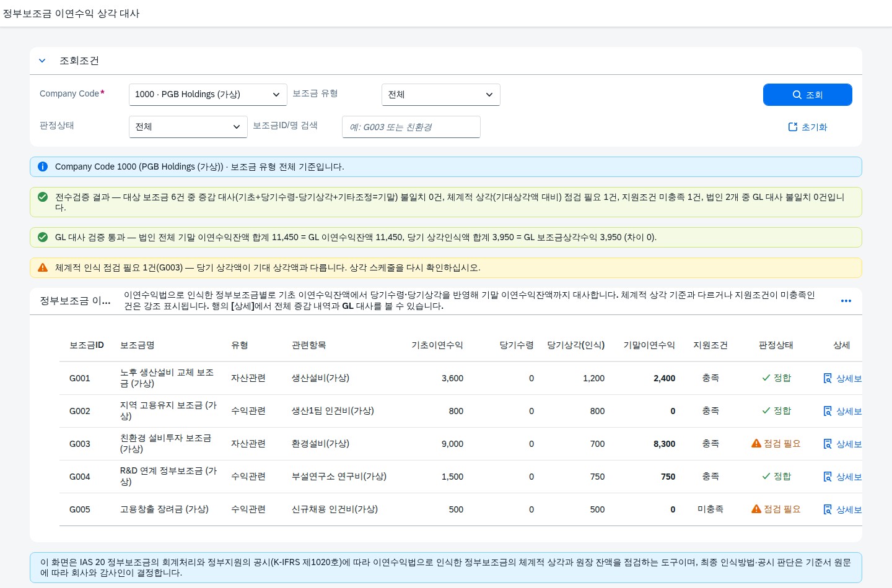
Task: Click the 관련항목 column header
Action: [308, 345]
